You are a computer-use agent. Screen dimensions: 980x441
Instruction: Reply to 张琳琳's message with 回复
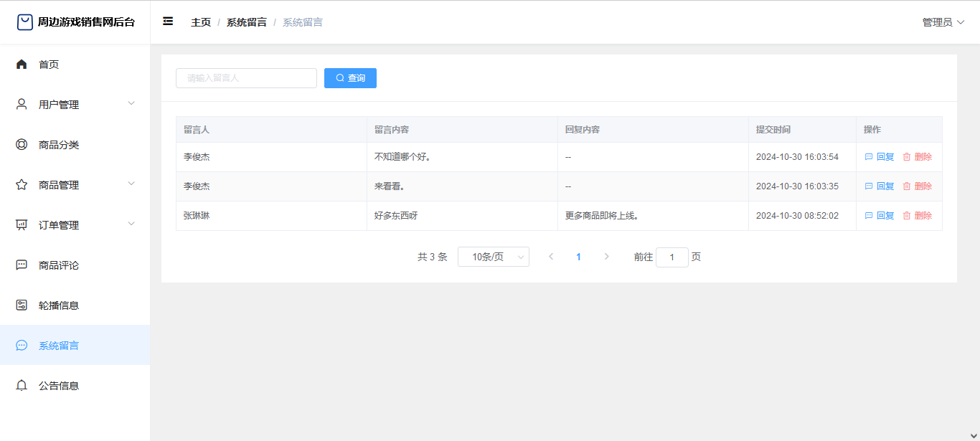pos(880,216)
